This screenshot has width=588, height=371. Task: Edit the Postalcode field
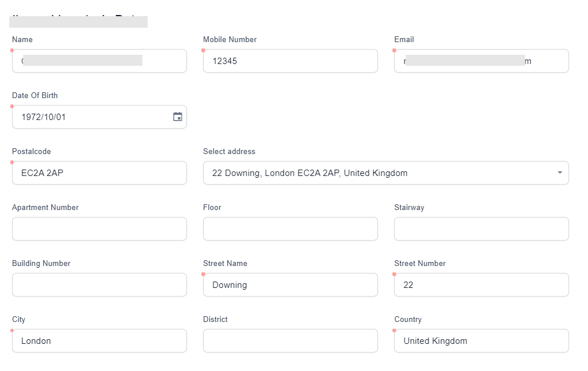pyautogui.click(x=99, y=173)
